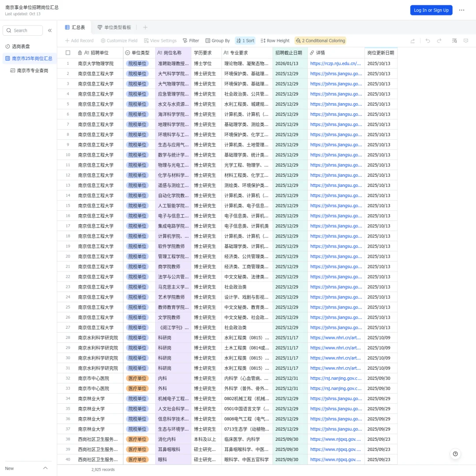Open View Settings

point(160,41)
